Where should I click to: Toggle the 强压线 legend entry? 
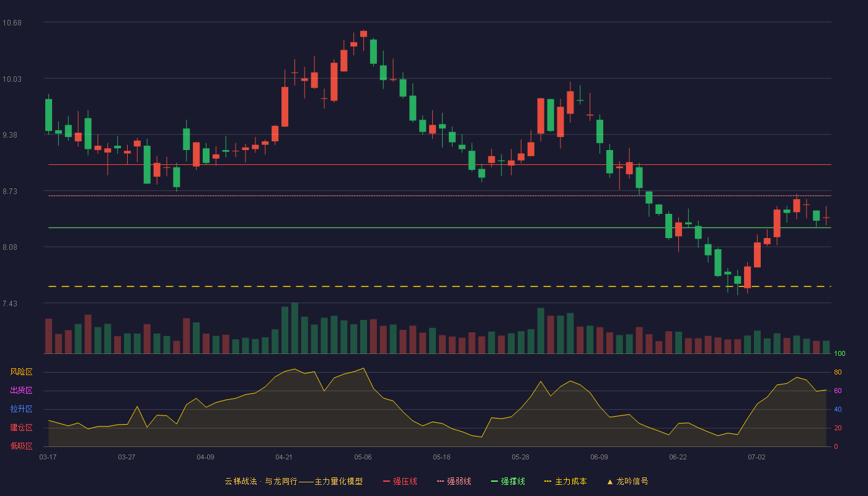pyautogui.click(x=400, y=481)
